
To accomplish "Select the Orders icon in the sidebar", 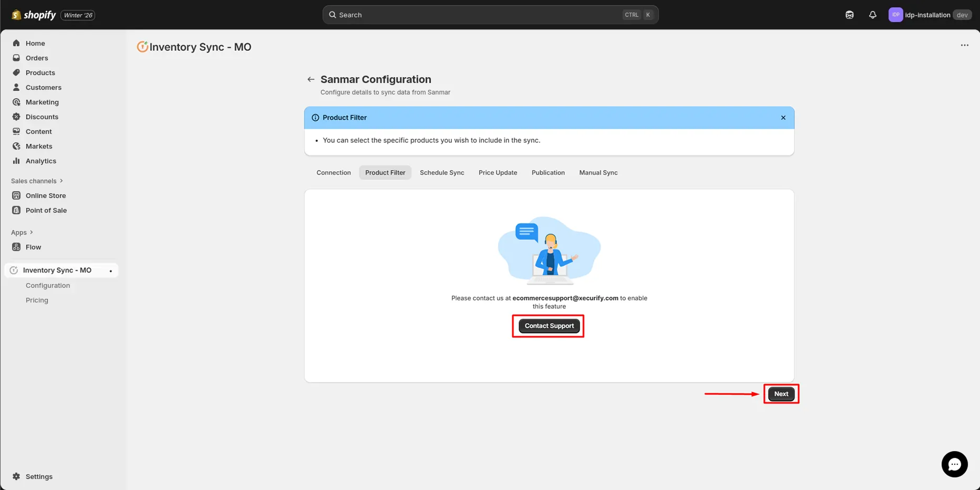I will pyautogui.click(x=16, y=58).
